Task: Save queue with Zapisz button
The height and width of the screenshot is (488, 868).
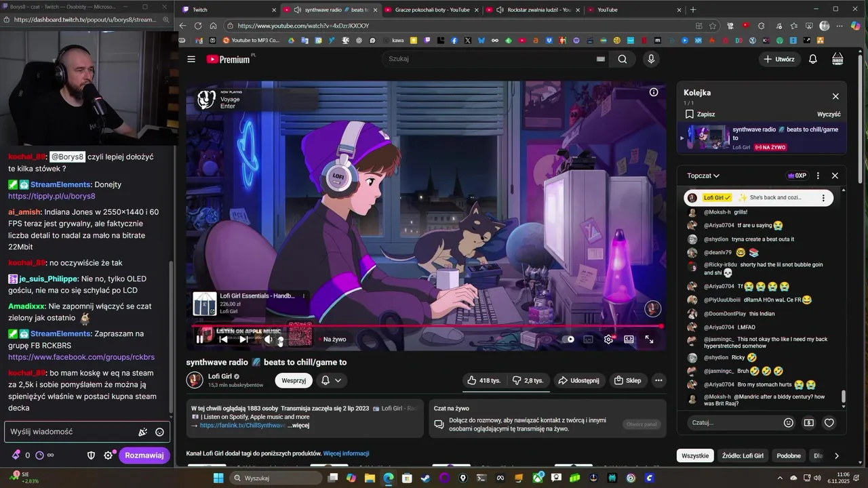Action: (x=700, y=115)
